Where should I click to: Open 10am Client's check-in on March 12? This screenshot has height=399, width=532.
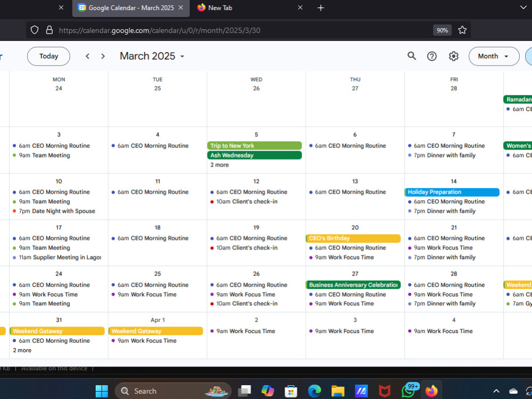pyautogui.click(x=244, y=202)
